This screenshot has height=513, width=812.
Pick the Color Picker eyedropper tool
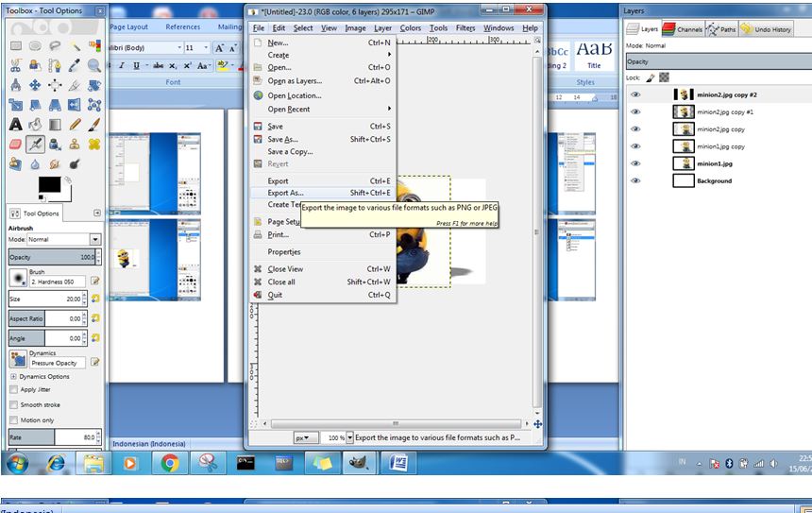[x=75, y=66]
